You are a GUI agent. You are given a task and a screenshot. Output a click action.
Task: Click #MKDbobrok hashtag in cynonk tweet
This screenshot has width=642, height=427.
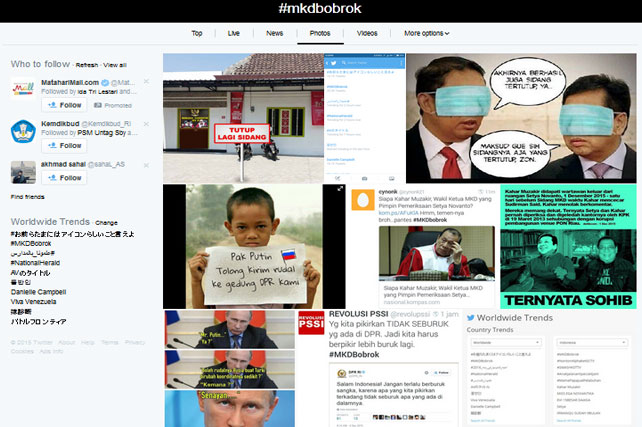(430, 220)
